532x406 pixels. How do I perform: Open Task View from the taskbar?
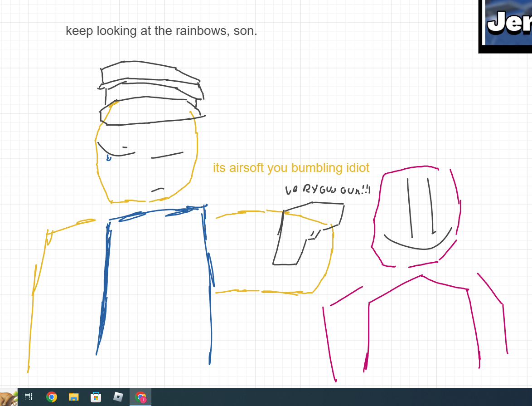(x=29, y=397)
